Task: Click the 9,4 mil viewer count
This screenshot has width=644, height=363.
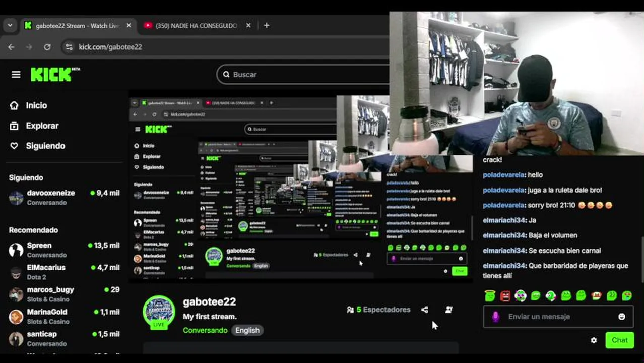Action: tap(105, 193)
